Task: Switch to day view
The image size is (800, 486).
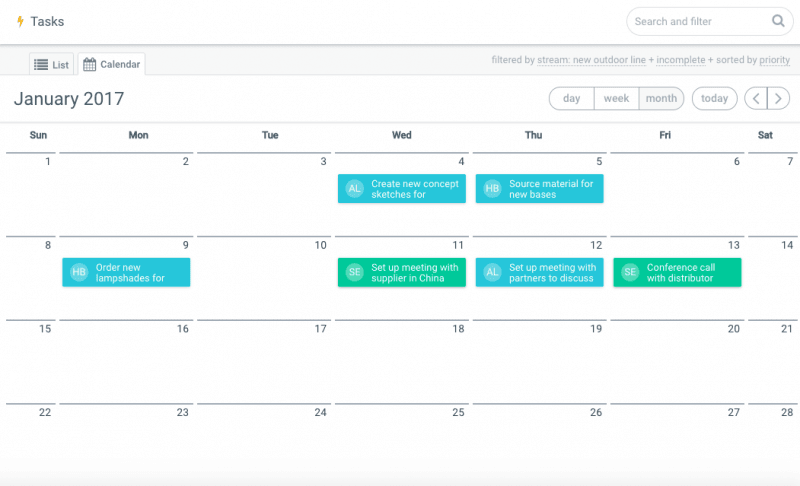Action: [x=571, y=98]
